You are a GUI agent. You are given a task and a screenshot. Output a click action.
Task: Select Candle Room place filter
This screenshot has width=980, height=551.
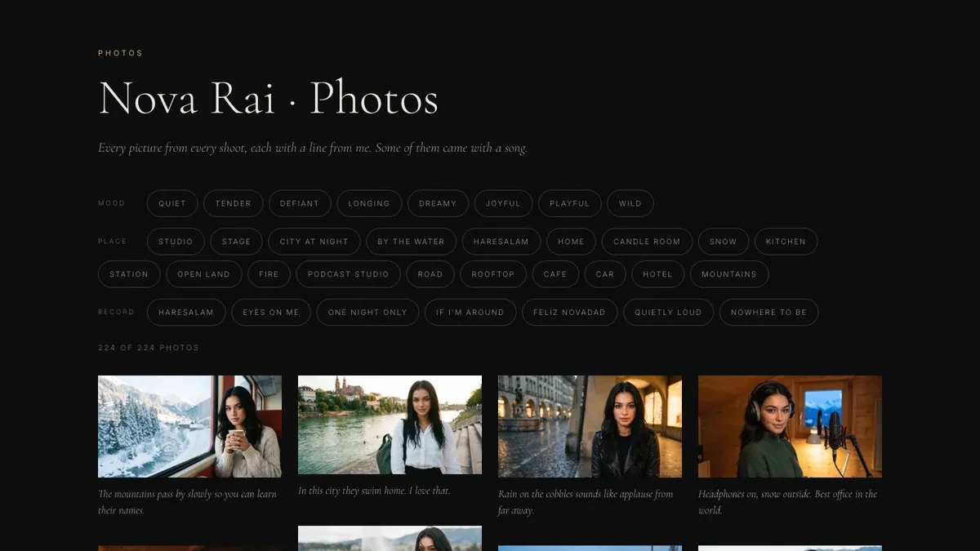coord(647,242)
